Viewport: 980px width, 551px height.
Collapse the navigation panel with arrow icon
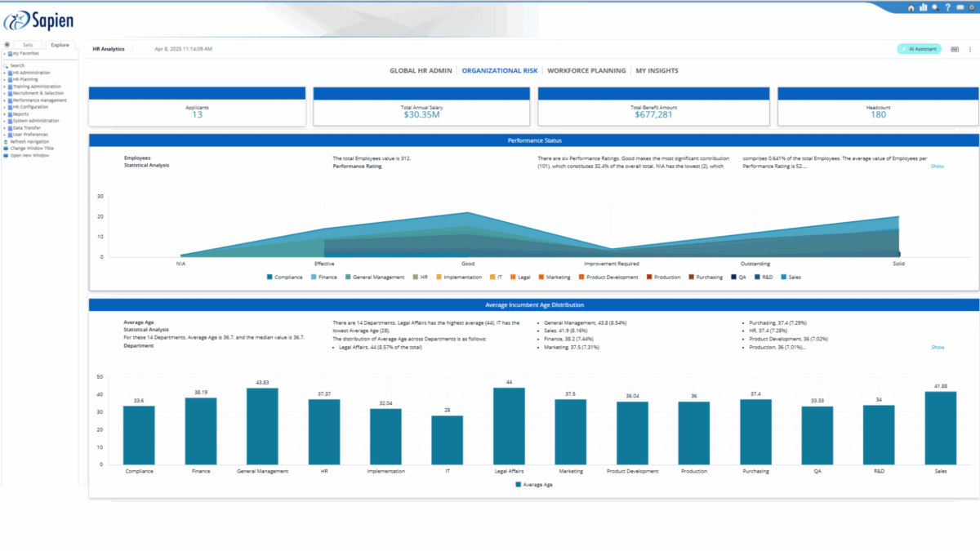tap(7, 45)
